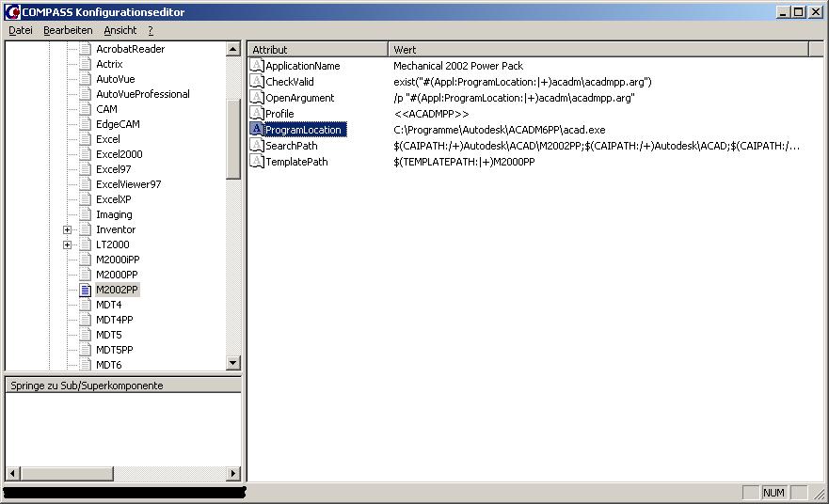This screenshot has height=504, width=829.
Task: Click the EdgeCAM document icon
Action: pos(86,124)
